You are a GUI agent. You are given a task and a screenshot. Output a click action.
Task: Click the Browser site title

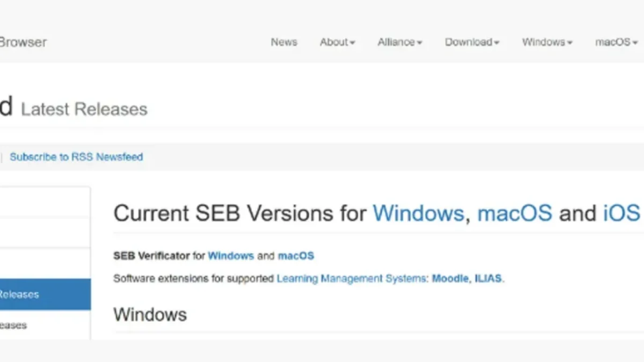pos(23,42)
